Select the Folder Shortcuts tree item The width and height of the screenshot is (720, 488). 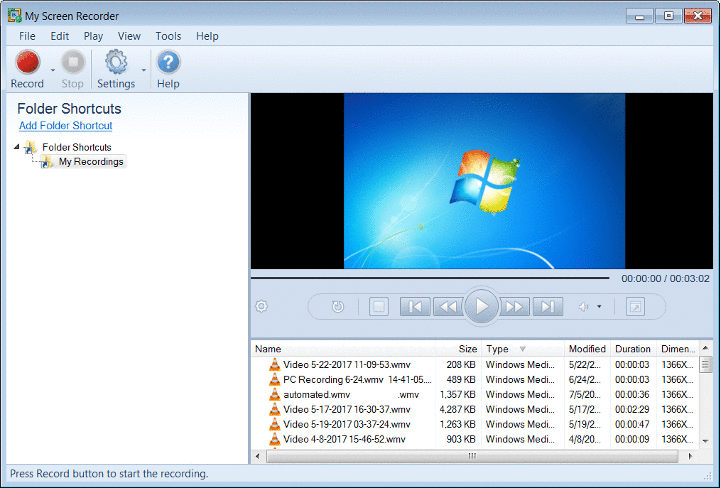coord(77,147)
